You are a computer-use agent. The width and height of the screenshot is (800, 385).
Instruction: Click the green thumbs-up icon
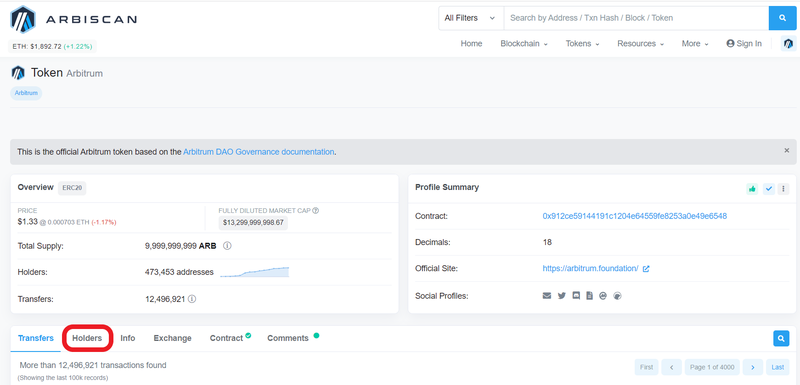pos(752,189)
